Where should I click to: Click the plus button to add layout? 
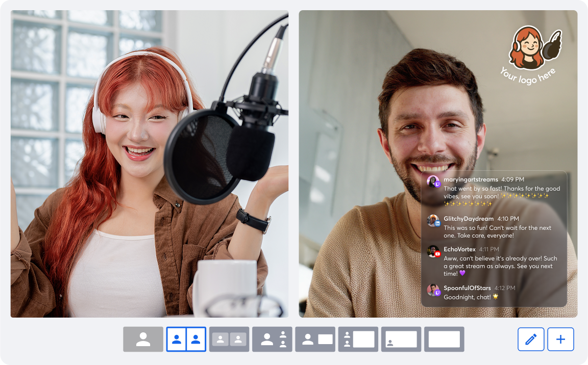pos(560,340)
